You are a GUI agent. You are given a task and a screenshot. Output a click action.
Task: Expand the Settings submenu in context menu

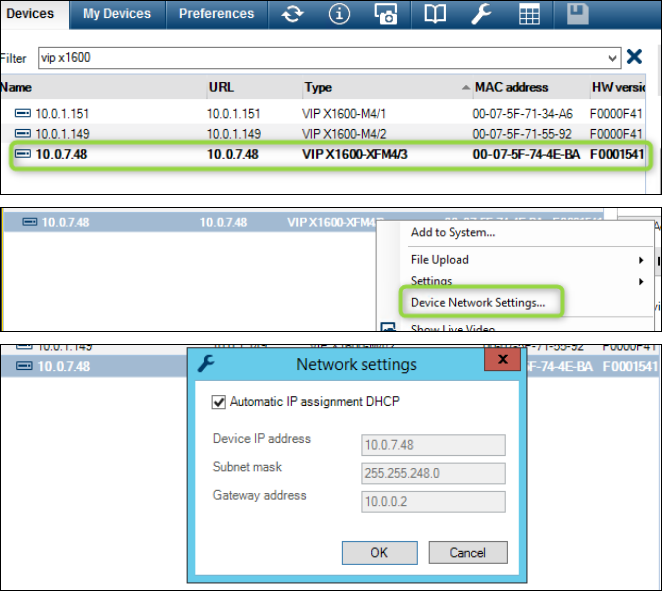(640, 282)
